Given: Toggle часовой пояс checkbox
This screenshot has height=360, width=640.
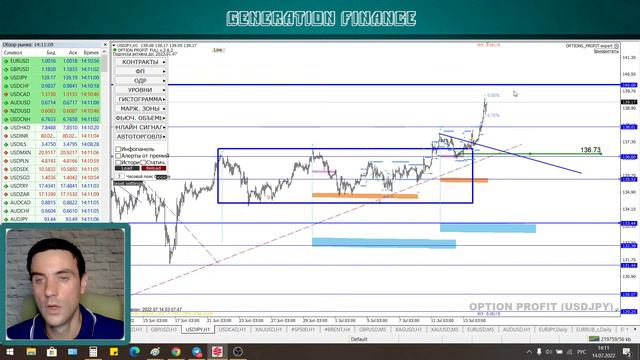Looking at the screenshot, I should 121,176.
